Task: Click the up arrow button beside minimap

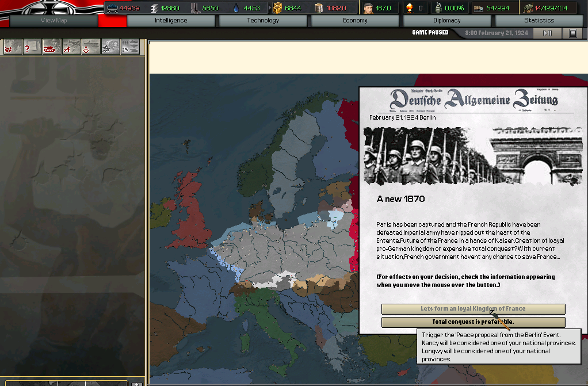Action: (x=137, y=384)
